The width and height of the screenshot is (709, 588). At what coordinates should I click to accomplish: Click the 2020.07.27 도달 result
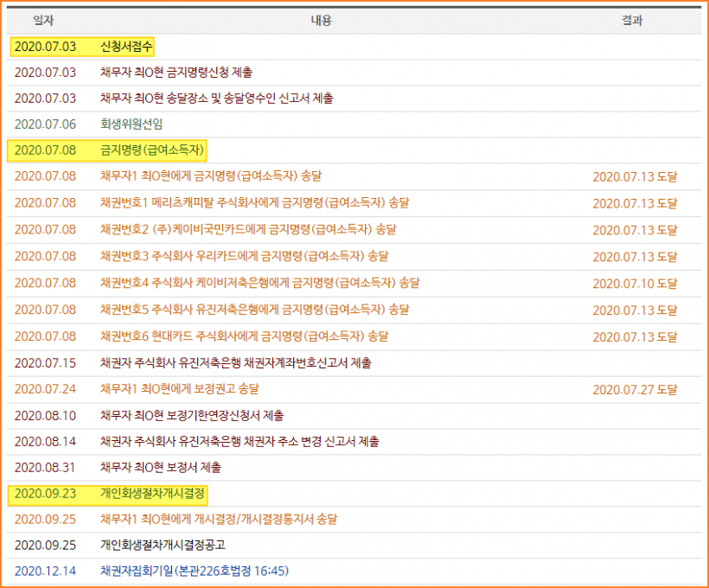coord(635,389)
